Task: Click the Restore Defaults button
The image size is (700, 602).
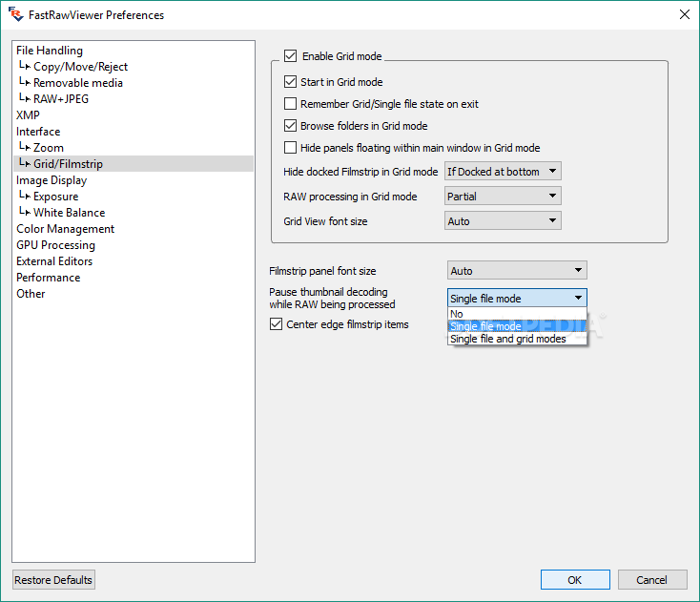Action: (x=53, y=580)
